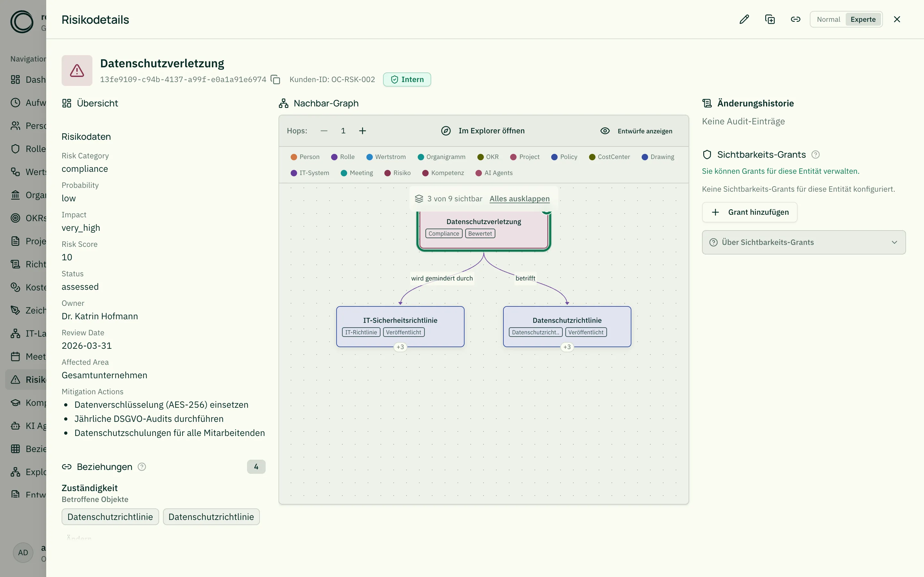Select Experte view mode
Image resolution: width=924 pixels, height=577 pixels.
863,20
